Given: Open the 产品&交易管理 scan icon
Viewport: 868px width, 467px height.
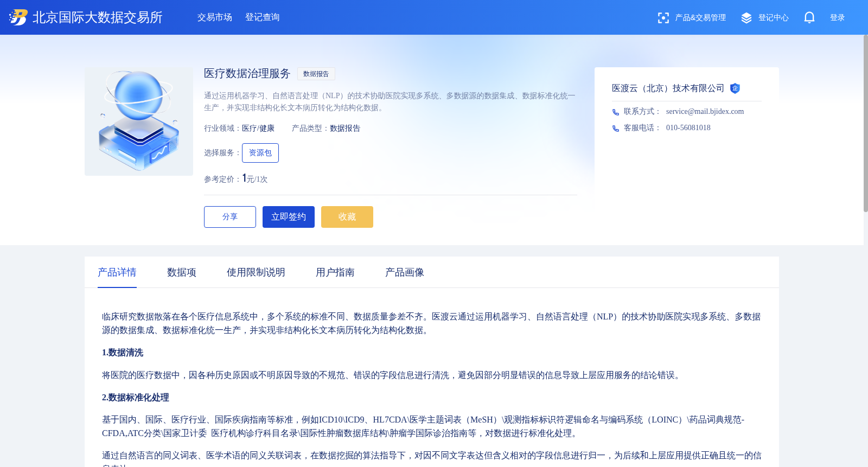Looking at the screenshot, I should (663, 18).
